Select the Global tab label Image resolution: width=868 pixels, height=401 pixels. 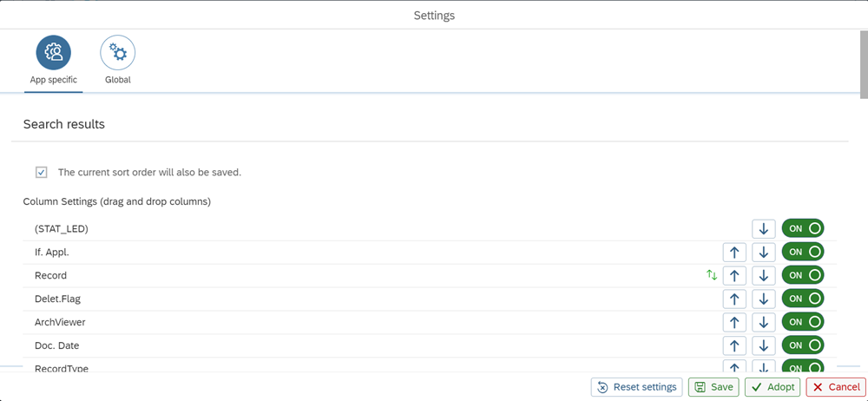pos(118,80)
